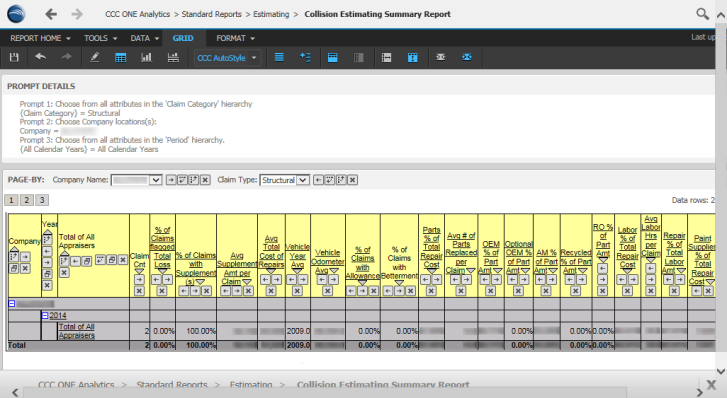Open Claim Type Structural dropdown
The width and height of the screenshot is (727, 398).
[285, 180]
